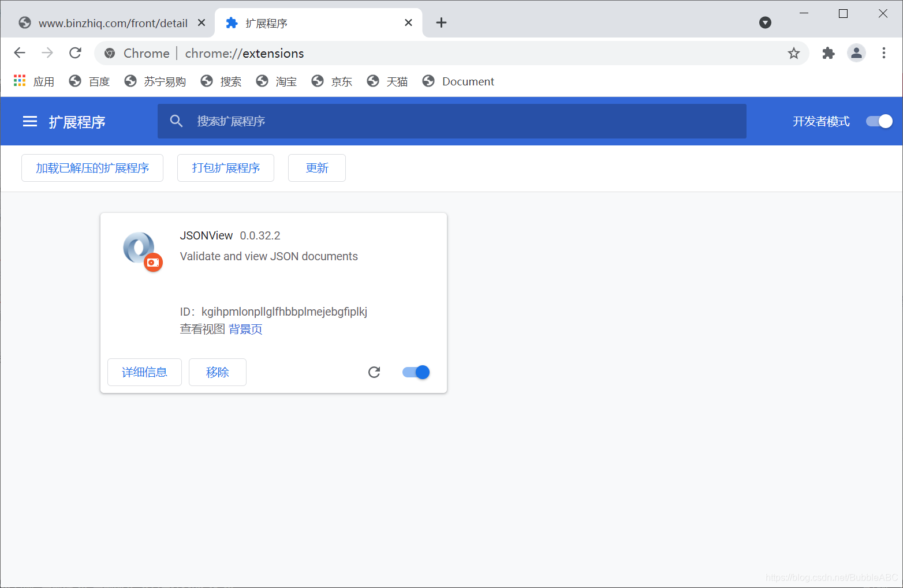Click the browser forward arrow
903x588 pixels.
pos(47,53)
